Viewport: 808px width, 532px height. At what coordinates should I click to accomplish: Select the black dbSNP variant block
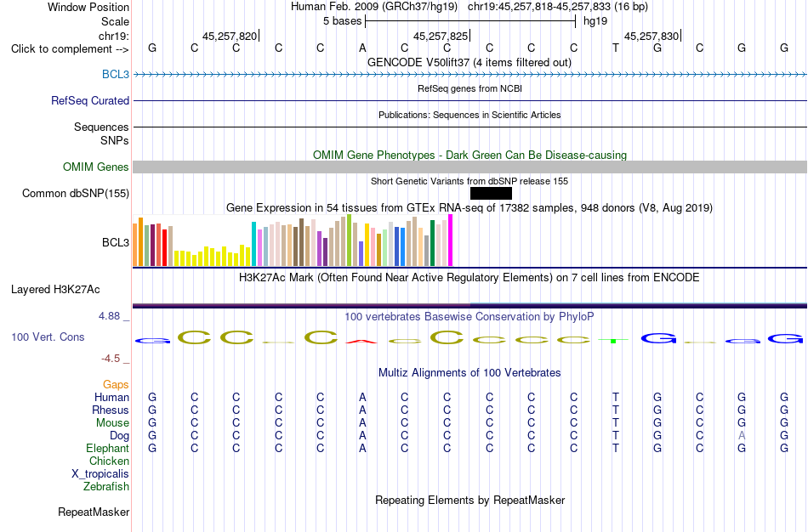click(491, 193)
